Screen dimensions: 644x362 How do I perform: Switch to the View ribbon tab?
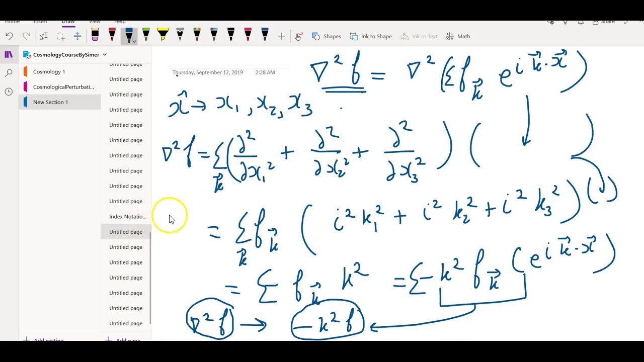(95, 22)
